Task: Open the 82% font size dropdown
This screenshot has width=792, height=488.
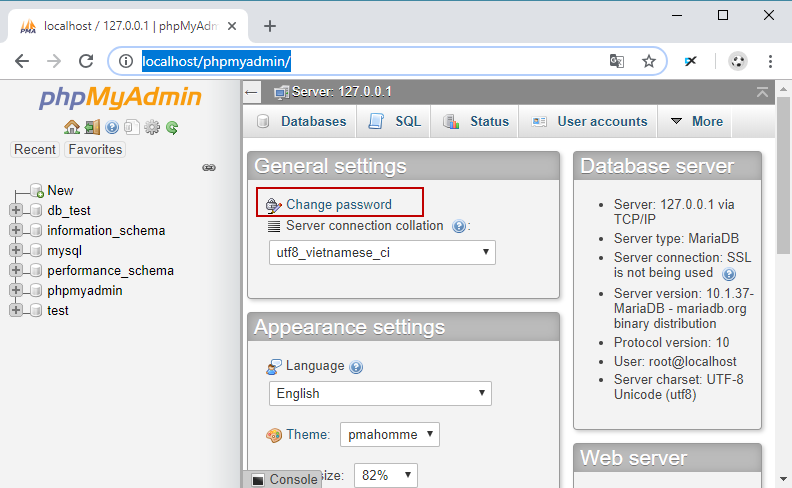Action: pyautogui.click(x=386, y=475)
